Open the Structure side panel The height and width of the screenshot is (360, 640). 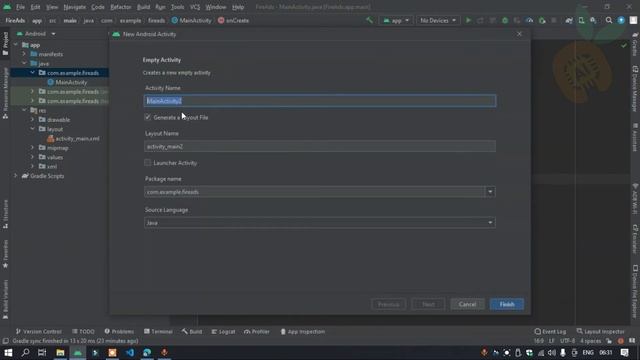click(5, 214)
